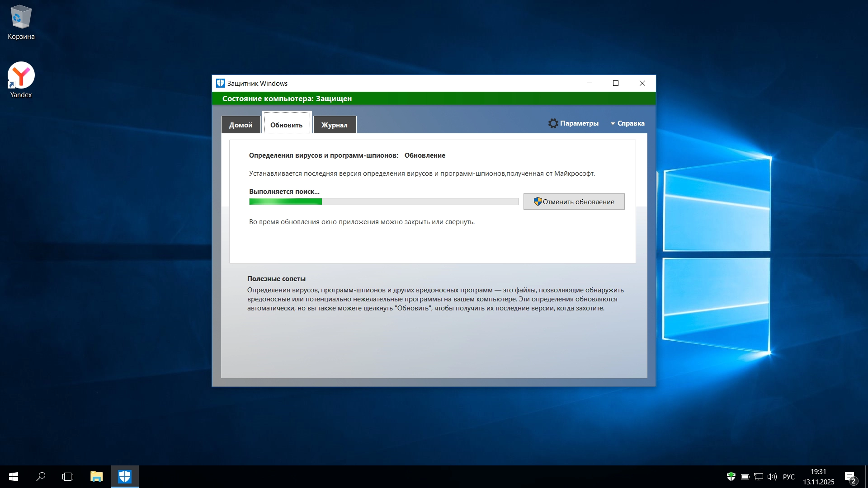Open File Explorer from the taskbar
The height and width of the screenshot is (488, 868).
96,477
